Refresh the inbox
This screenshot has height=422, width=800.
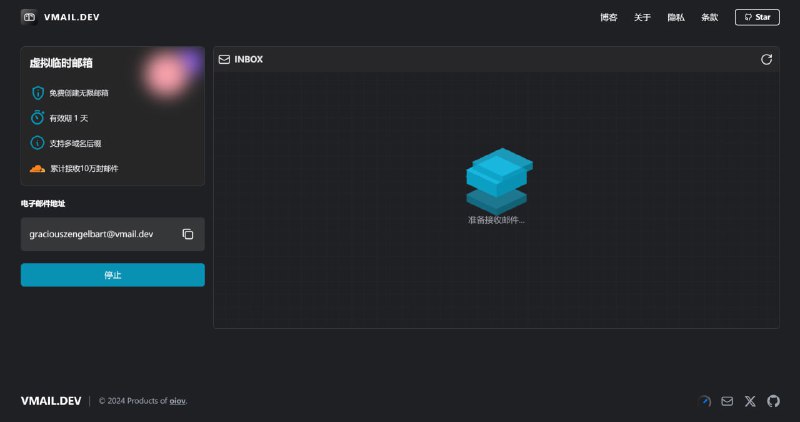766,59
